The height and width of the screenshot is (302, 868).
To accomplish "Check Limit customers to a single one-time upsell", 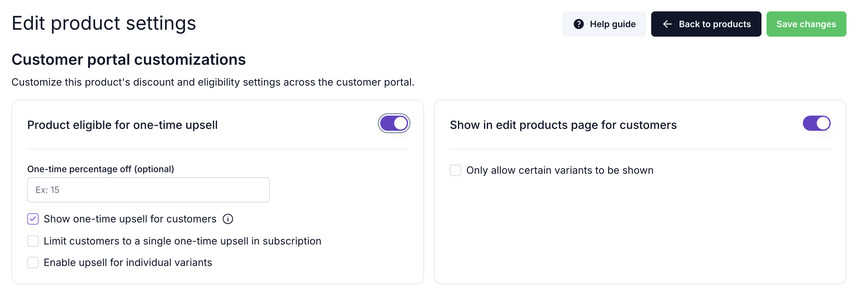I will [33, 241].
